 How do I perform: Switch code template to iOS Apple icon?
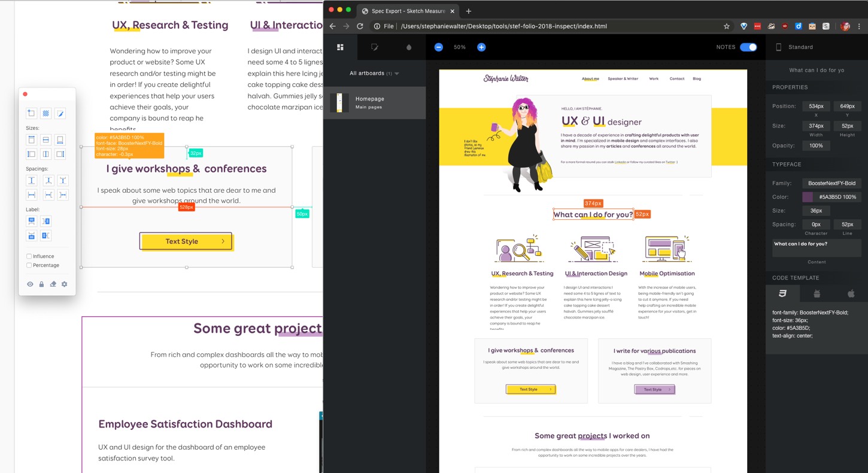[x=851, y=293]
